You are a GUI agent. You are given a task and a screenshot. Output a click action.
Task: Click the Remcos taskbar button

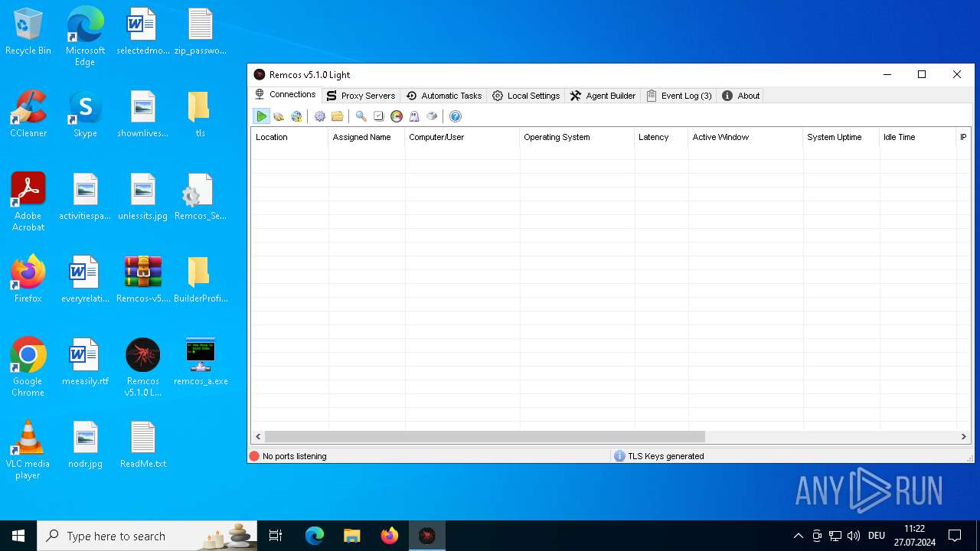(427, 536)
